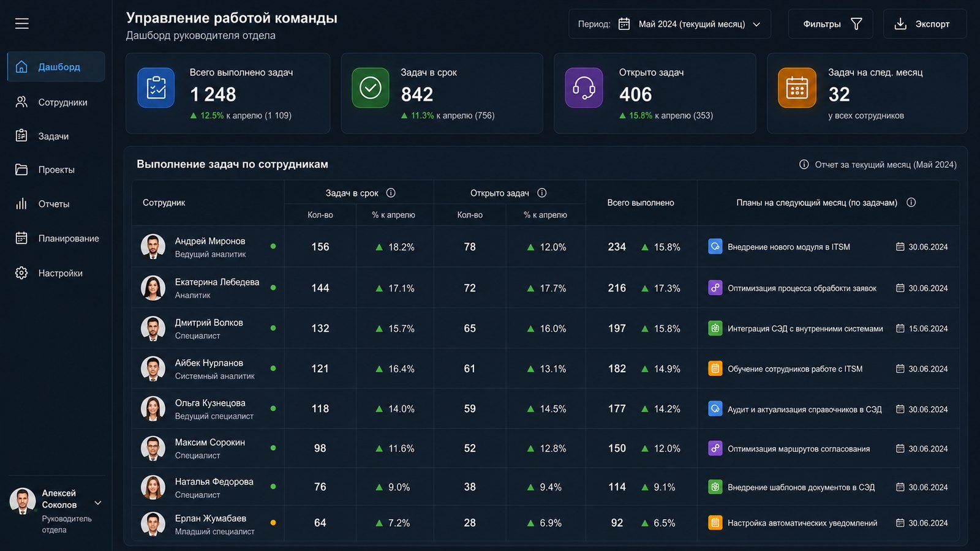The image size is (980, 551).
Task: Click info icon next to Отчет за текущий месяц
Action: [x=804, y=164]
